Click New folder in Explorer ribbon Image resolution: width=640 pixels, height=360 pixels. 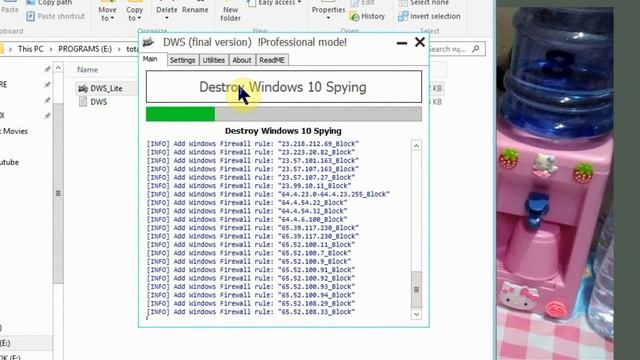point(230,13)
